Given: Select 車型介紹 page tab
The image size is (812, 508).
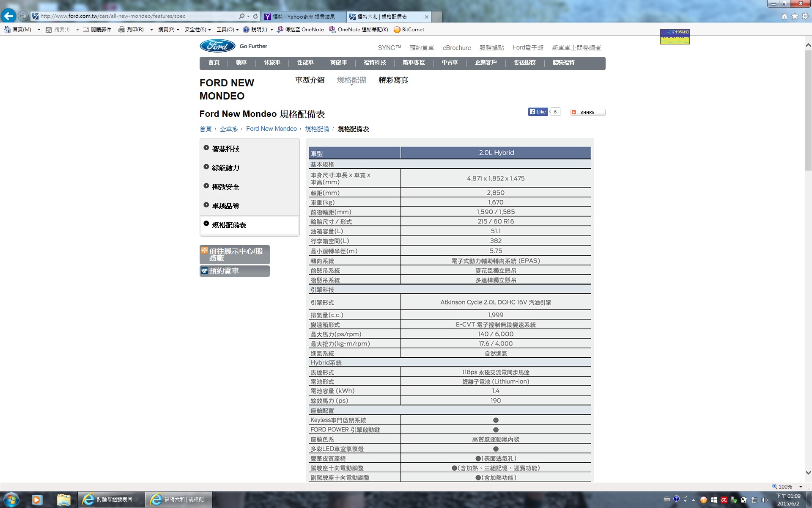Looking at the screenshot, I should [x=310, y=80].
